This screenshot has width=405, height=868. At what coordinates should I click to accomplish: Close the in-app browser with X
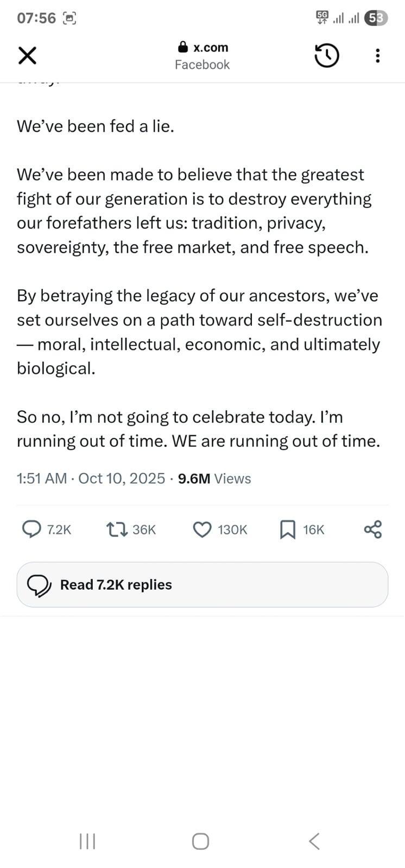[27, 55]
